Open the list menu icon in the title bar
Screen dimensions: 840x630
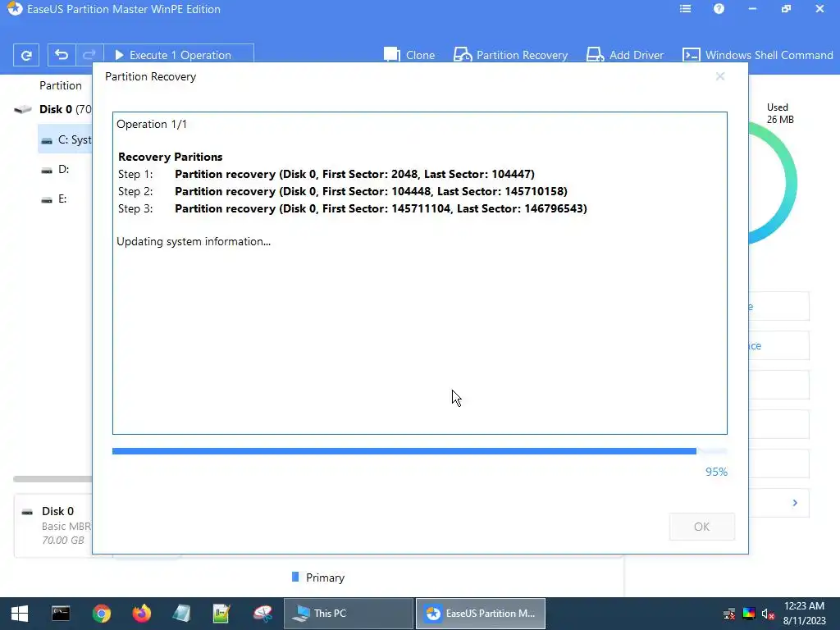click(x=685, y=9)
